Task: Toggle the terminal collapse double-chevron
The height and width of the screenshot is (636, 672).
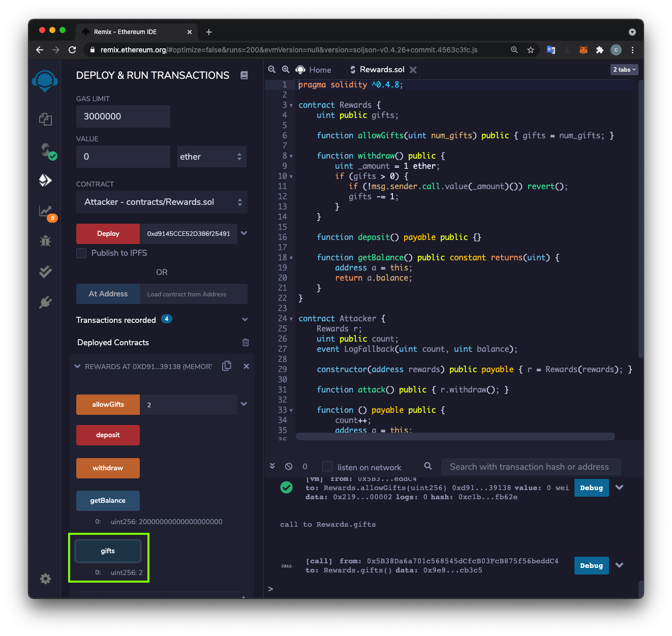Action: tap(272, 466)
